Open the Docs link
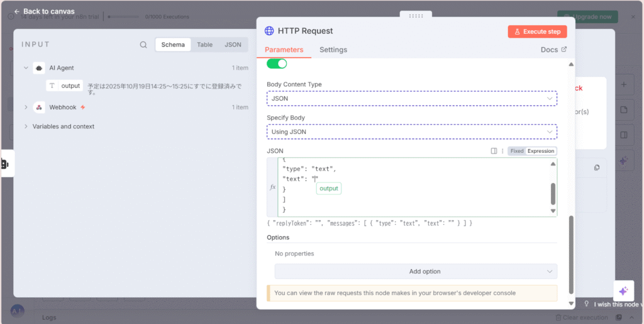 [553, 50]
